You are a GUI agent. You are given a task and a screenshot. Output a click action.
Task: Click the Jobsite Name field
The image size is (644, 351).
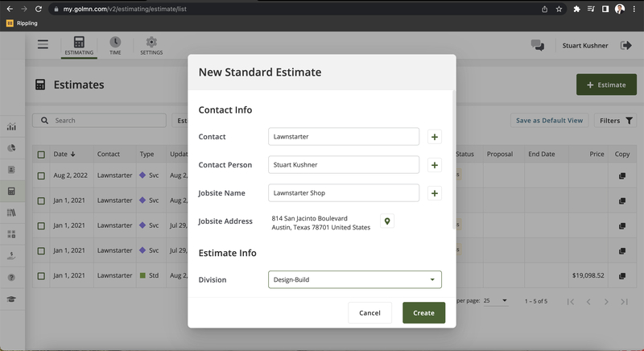pyautogui.click(x=344, y=193)
